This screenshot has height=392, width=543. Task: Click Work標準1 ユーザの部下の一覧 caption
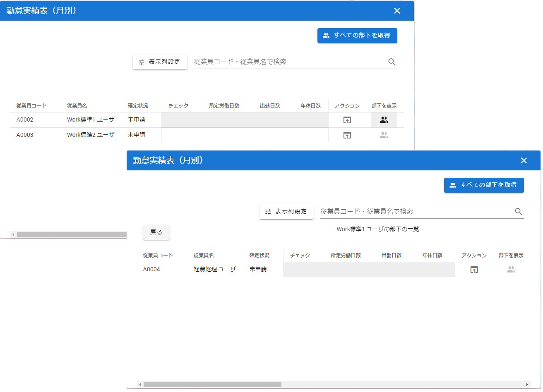coord(378,229)
